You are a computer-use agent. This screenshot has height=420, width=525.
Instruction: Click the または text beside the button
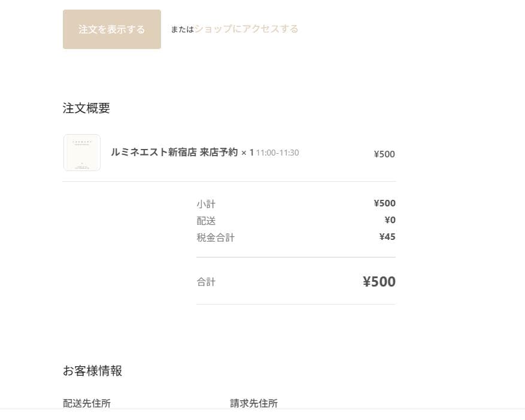tap(182, 29)
